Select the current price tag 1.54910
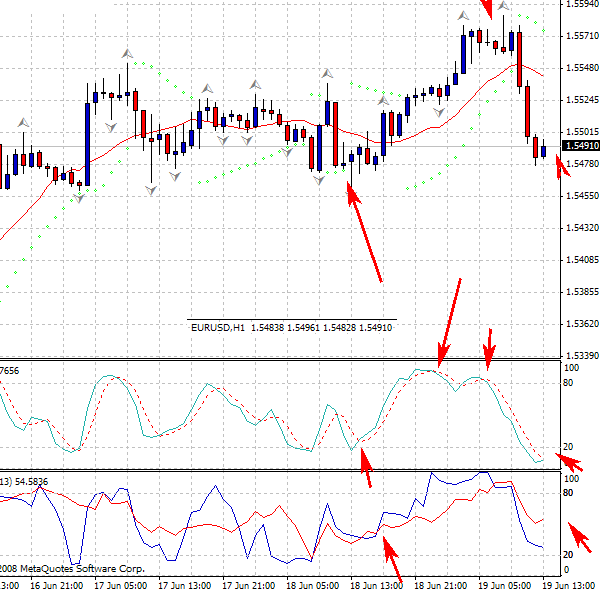 581,146
